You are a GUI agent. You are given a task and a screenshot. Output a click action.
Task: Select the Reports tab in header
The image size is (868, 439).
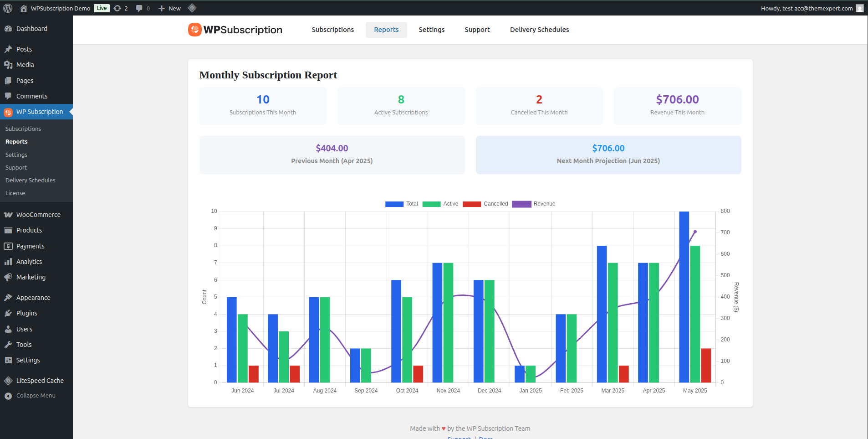(386, 30)
